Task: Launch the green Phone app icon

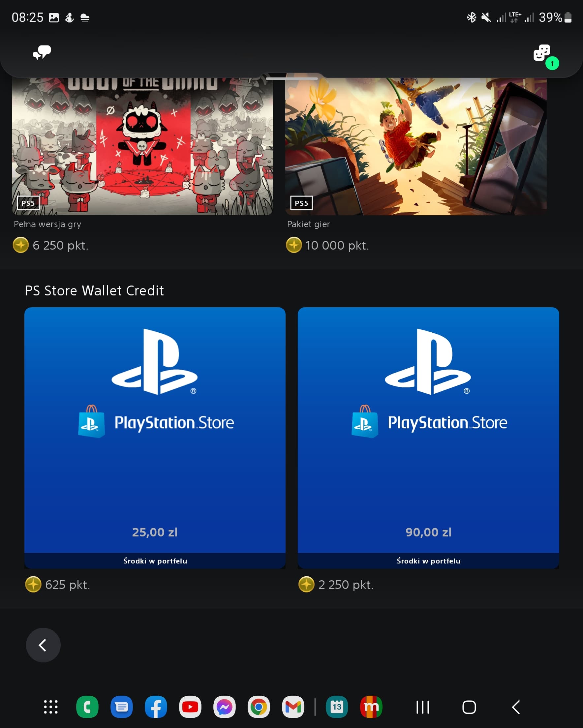Action: pos(87,707)
